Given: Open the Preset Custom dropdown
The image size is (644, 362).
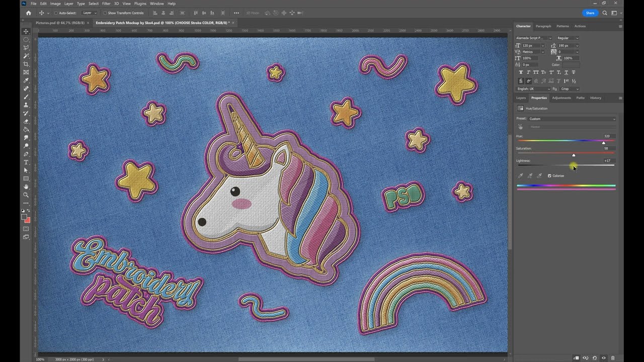Looking at the screenshot, I should coord(572,119).
